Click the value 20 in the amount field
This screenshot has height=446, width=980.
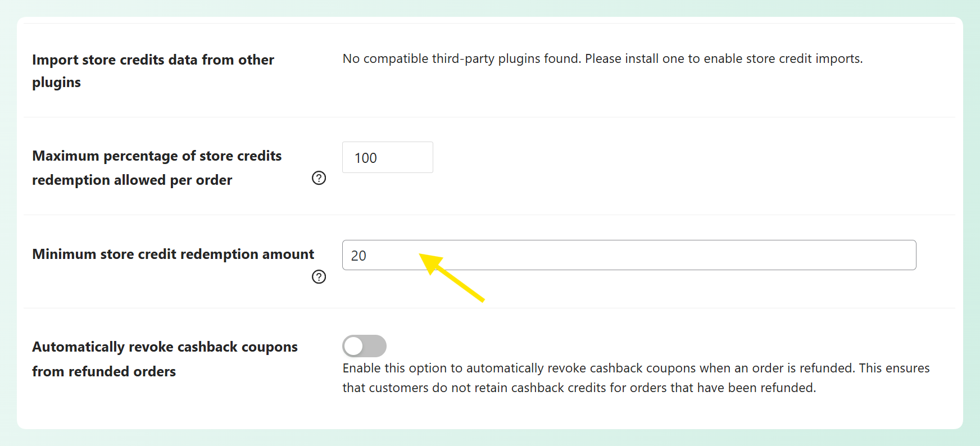[359, 256]
